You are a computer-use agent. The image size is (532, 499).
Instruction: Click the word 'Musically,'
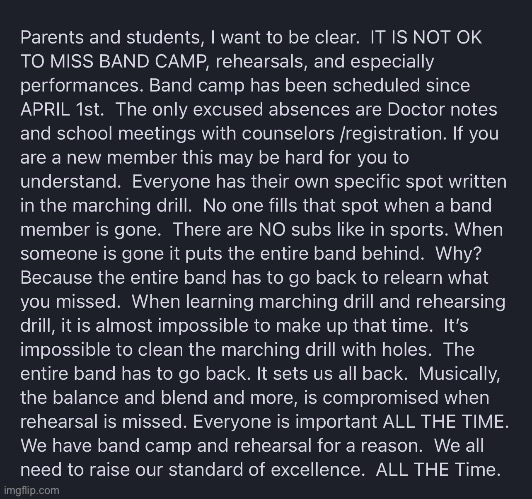pos(459,374)
